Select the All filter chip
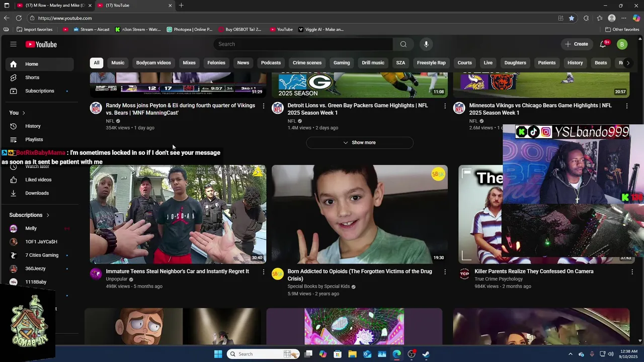This screenshot has height=362, width=644. pos(96,63)
